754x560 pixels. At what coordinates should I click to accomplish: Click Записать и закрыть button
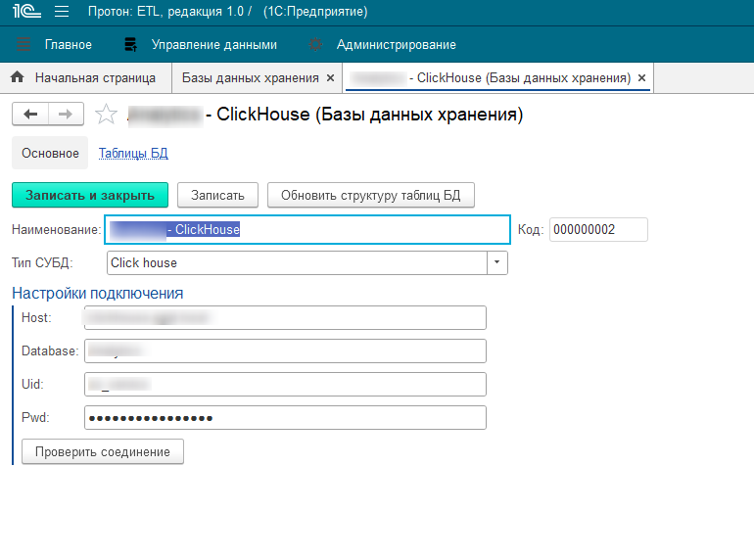pyautogui.click(x=90, y=195)
